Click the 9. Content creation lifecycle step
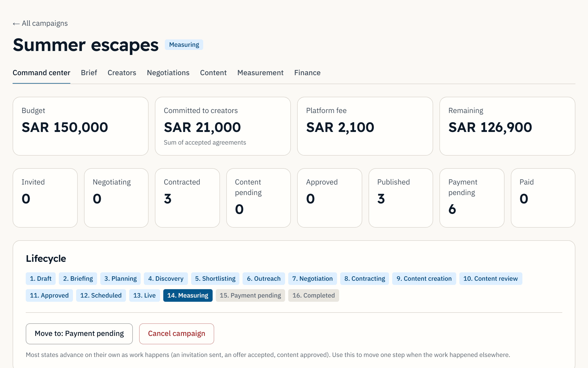The height and width of the screenshot is (368, 588). point(424,279)
